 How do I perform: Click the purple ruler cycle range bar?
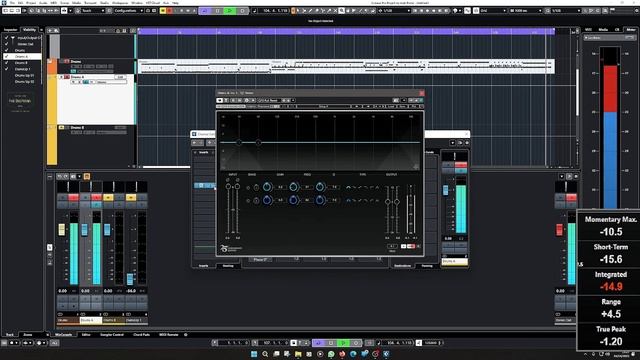tap(346, 31)
